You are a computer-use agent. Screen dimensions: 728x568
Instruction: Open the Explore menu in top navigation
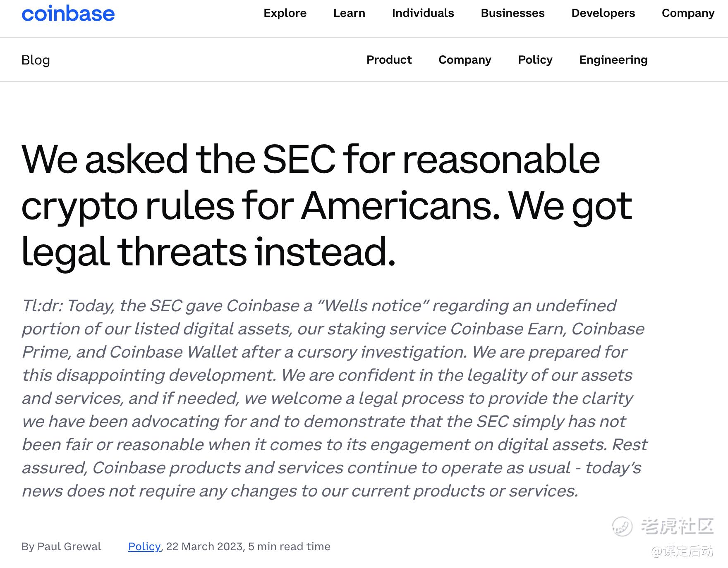click(x=285, y=13)
